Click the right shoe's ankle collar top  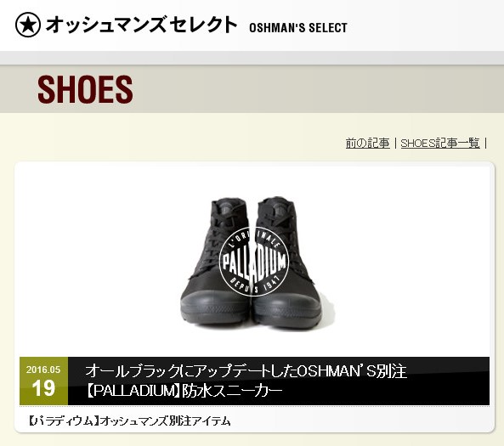click(x=275, y=204)
